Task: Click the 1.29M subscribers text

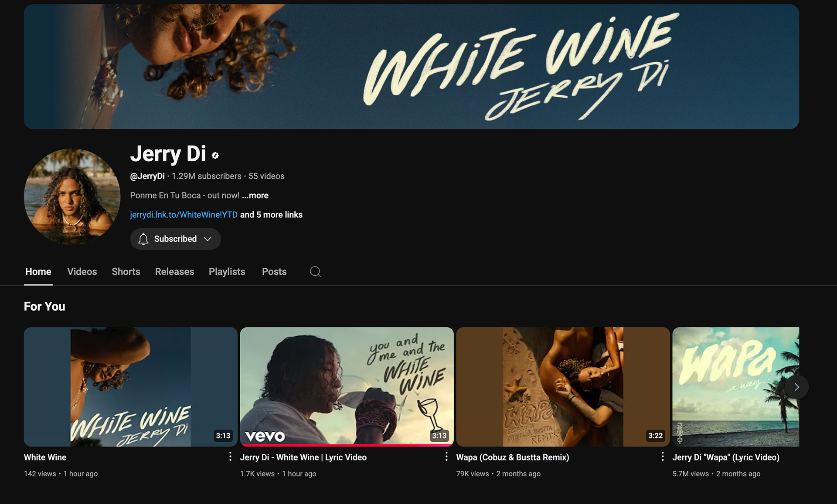Action: tap(207, 176)
